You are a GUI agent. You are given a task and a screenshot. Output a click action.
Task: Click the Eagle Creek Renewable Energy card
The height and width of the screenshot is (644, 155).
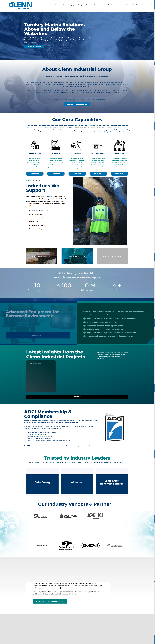pyautogui.click(x=112, y=484)
